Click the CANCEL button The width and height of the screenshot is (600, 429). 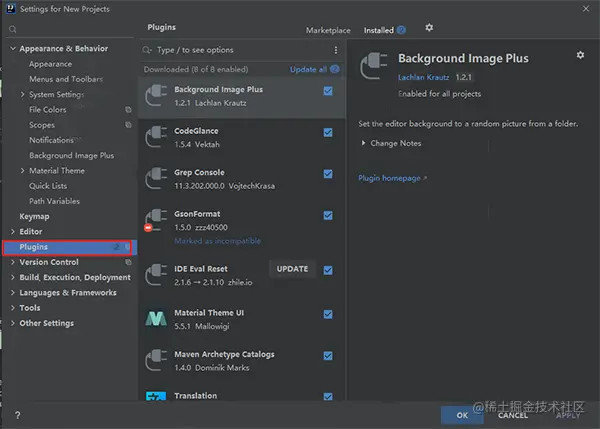pyautogui.click(x=513, y=415)
